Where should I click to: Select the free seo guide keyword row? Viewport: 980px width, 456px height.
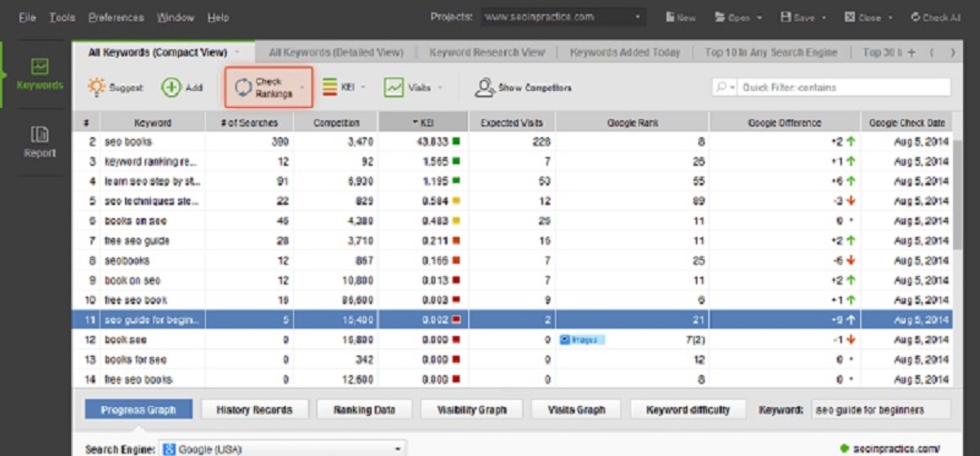[512, 241]
